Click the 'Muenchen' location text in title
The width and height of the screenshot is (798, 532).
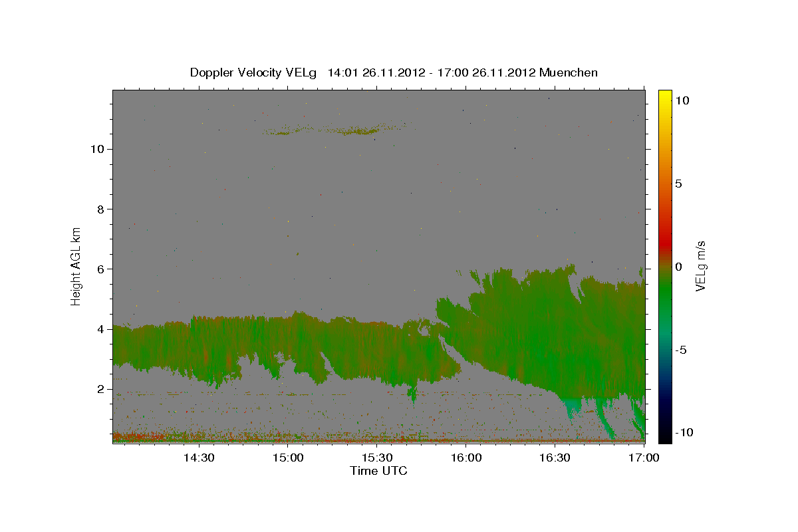(569, 72)
